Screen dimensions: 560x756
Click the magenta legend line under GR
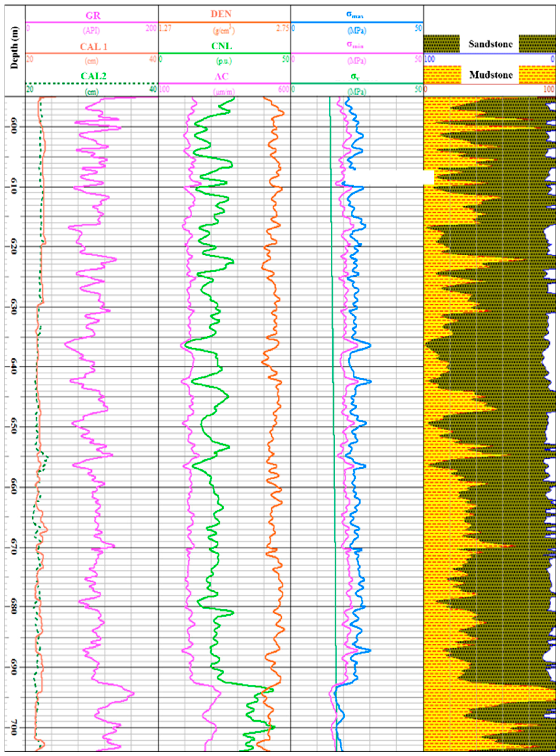tap(92, 23)
